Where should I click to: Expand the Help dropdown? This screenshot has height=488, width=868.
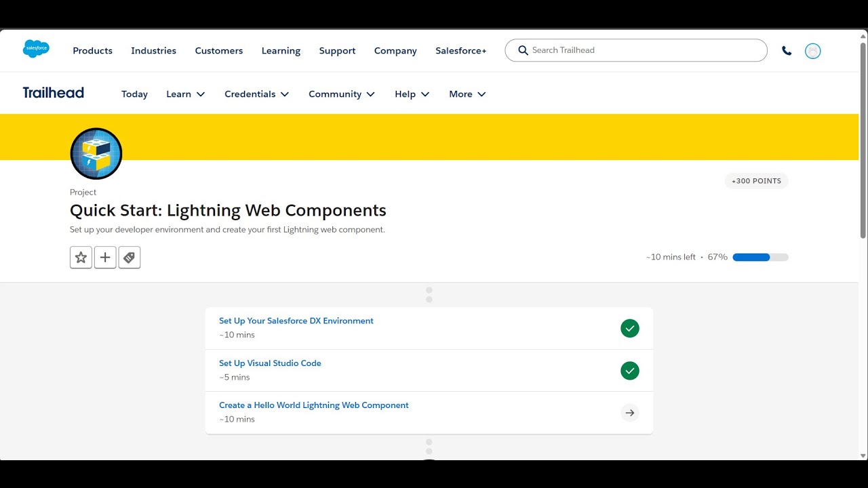pos(412,94)
